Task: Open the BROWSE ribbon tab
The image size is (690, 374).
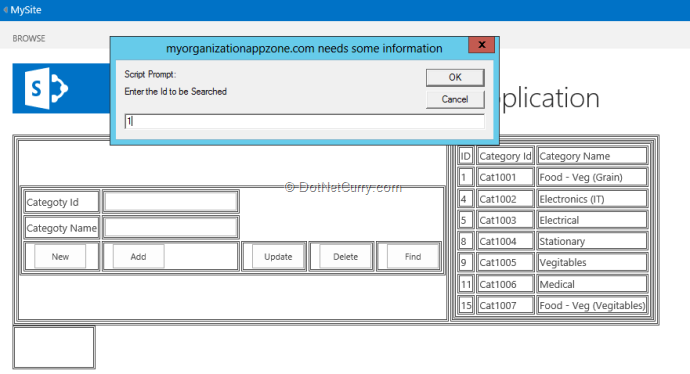Action: pos(29,39)
